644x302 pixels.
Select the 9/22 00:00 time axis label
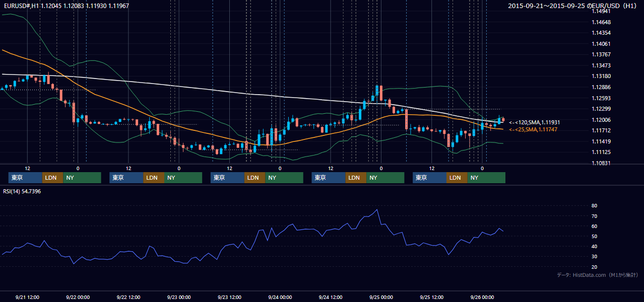coord(78,297)
